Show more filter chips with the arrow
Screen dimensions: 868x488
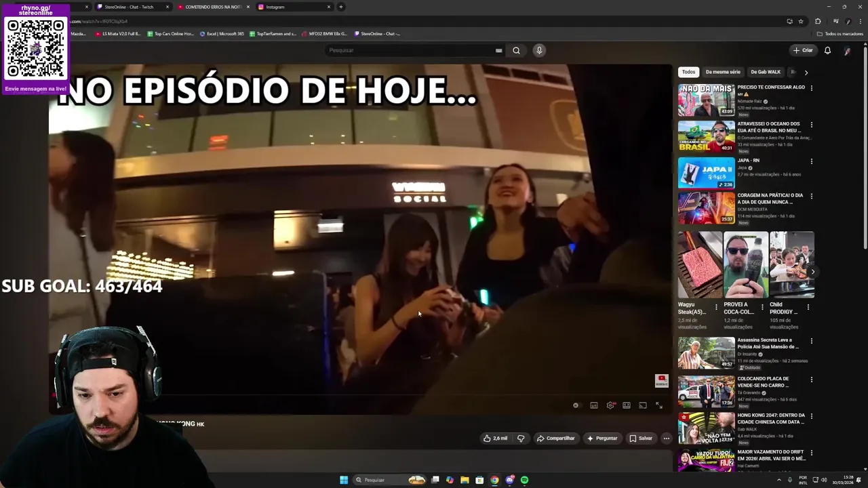(806, 72)
